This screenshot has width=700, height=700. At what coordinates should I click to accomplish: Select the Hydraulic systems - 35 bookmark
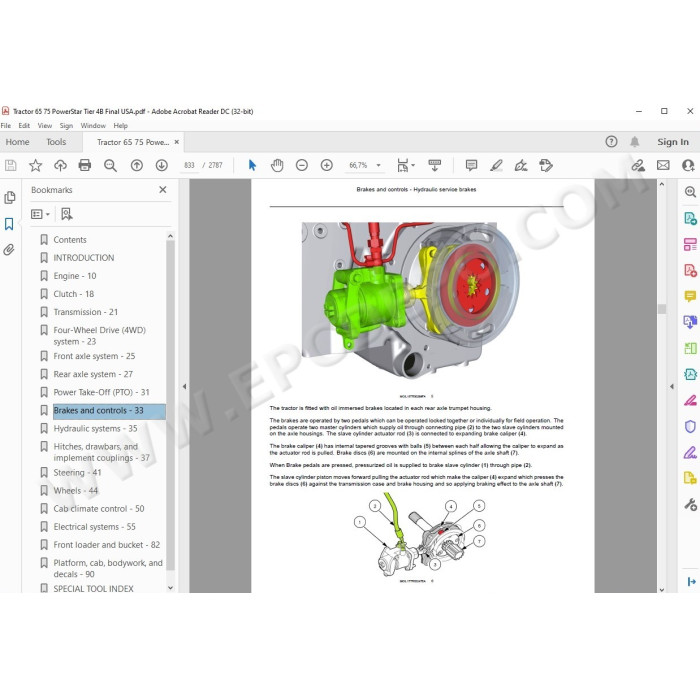click(96, 429)
